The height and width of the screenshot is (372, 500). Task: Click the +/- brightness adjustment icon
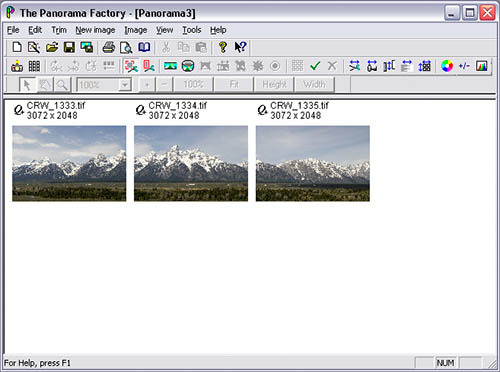tap(464, 66)
